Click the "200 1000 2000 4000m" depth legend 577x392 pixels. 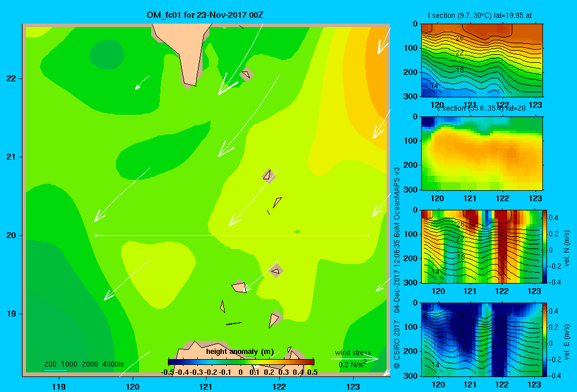[x=84, y=364]
